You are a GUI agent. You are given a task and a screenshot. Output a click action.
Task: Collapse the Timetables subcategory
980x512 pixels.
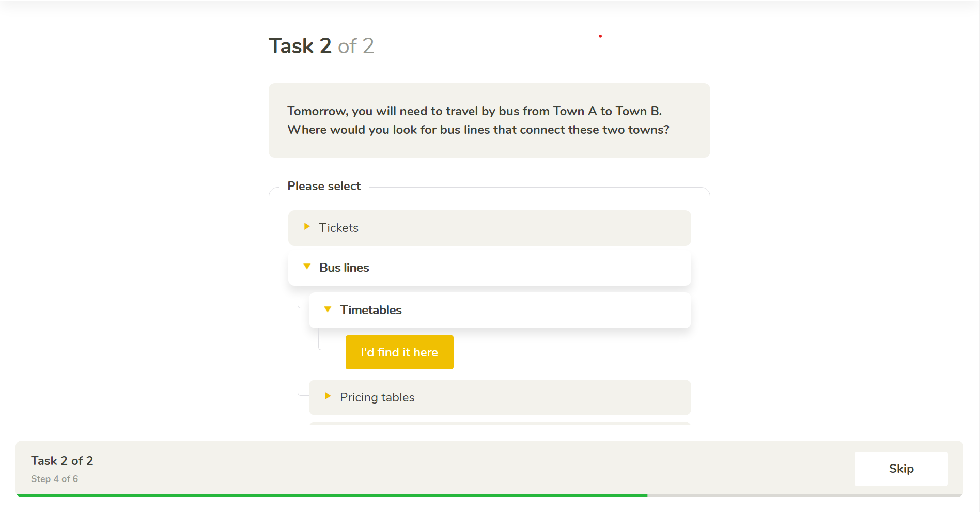(x=500, y=310)
